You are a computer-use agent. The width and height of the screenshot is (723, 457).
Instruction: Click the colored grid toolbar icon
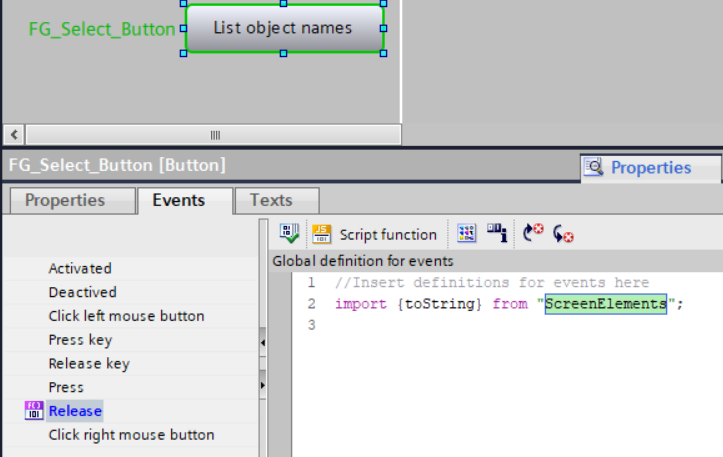point(466,233)
